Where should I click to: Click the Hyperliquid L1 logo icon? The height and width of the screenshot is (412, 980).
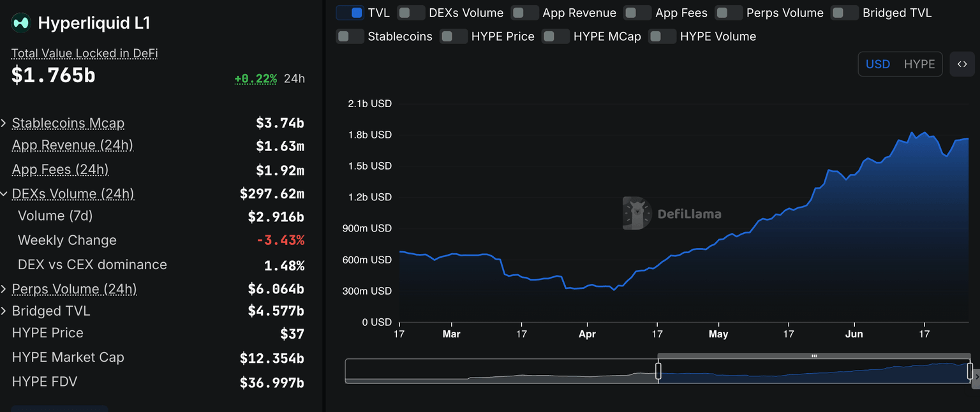pyautogui.click(x=21, y=23)
